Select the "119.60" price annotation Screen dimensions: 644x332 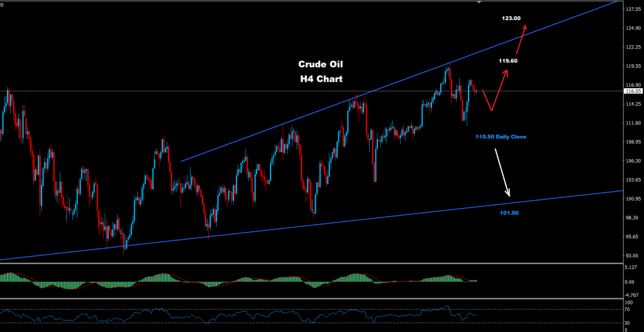point(508,61)
